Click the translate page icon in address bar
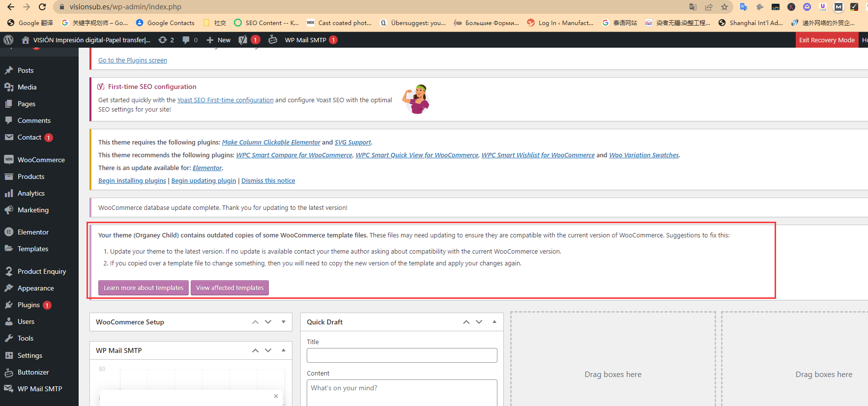The height and width of the screenshot is (406, 868). pyautogui.click(x=693, y=7)
